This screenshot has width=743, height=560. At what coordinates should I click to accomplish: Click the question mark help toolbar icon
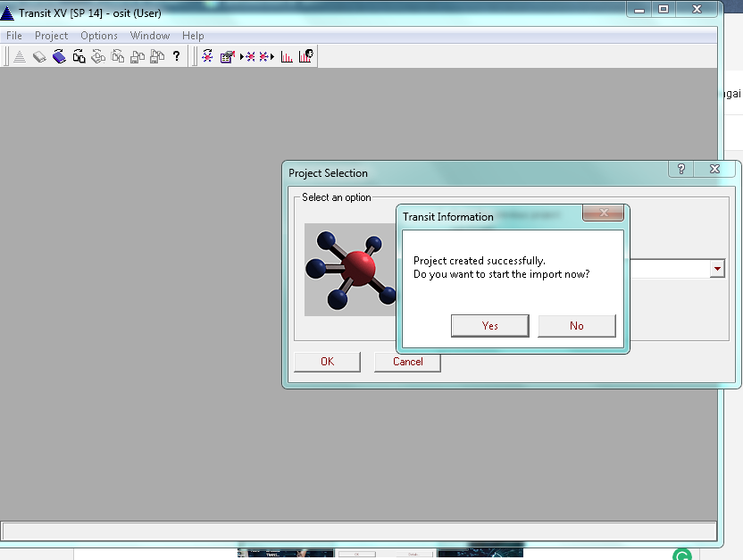(x=176, y=56)
